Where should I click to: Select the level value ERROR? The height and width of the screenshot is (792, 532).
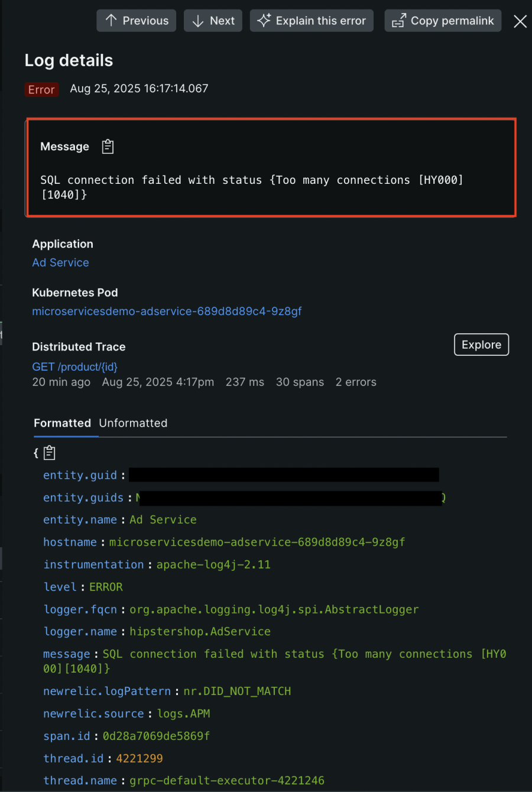coord(106,587)
